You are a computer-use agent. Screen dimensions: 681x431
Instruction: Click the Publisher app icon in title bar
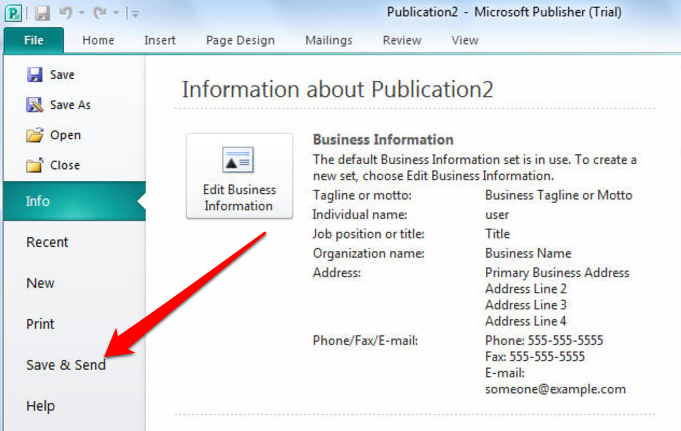click(x=13, y=13)
